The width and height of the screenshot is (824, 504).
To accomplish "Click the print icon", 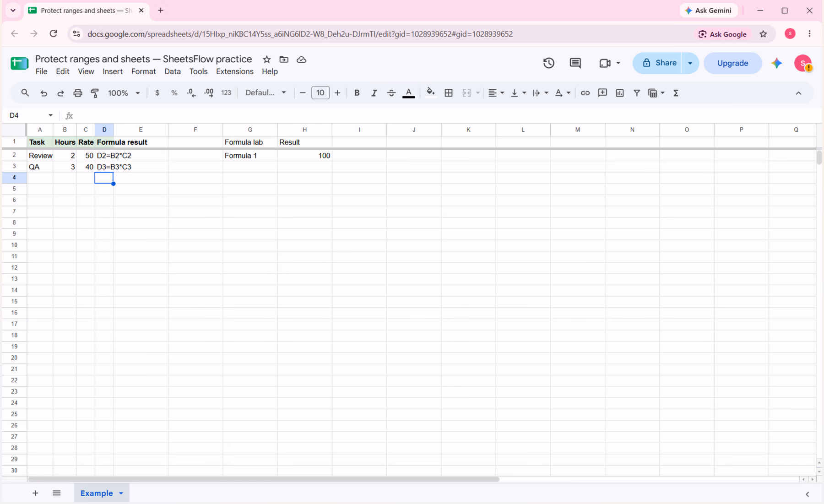I will 78,93.
